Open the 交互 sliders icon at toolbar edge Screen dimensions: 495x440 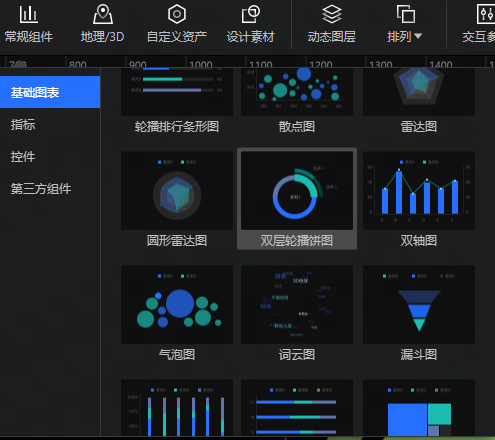[x=486, y=14]
